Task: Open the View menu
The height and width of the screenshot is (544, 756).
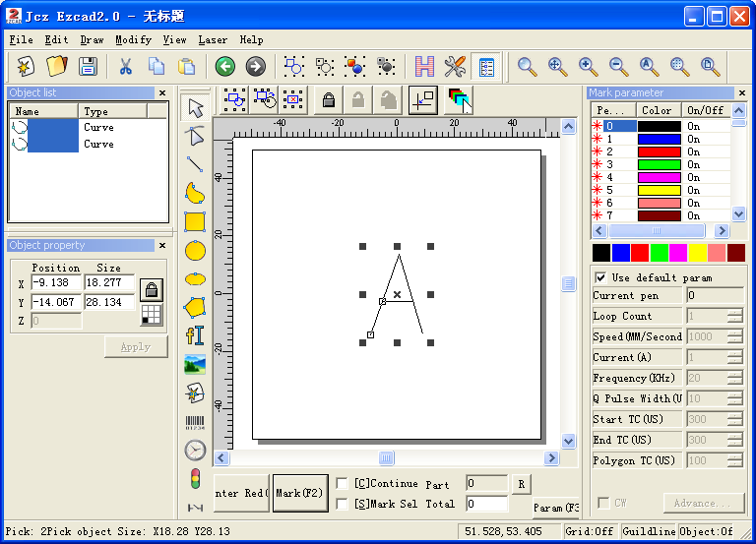Action: click(174, 40)
